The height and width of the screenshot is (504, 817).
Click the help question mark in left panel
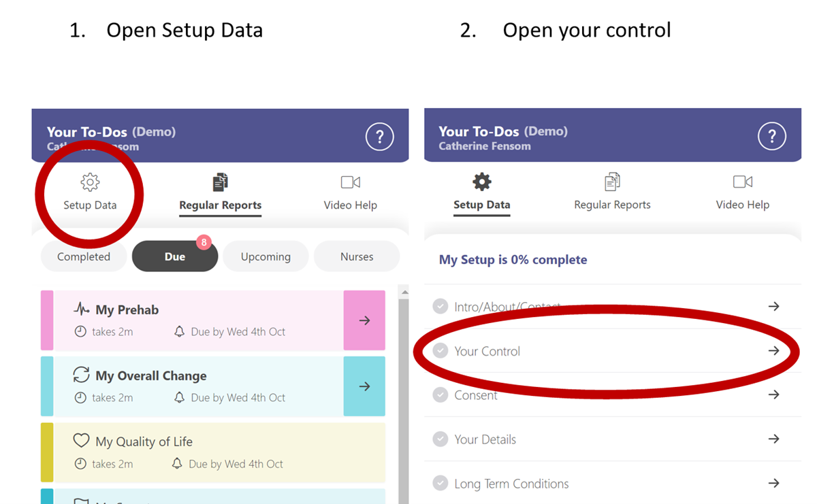[379, 137]
